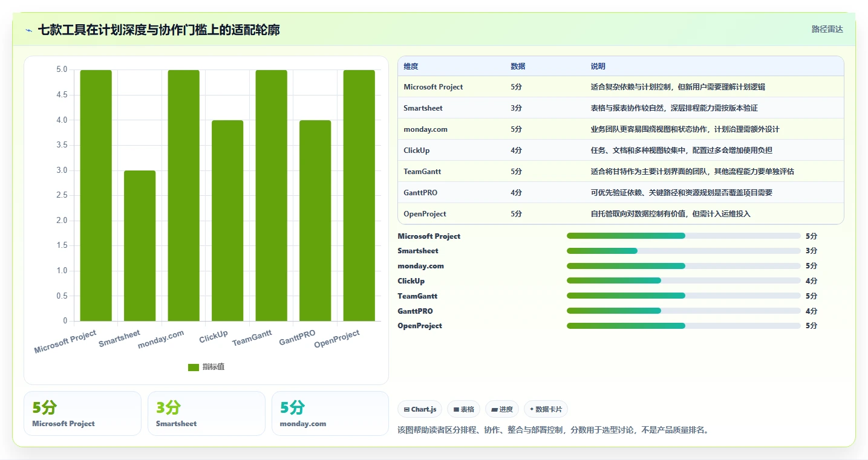Click the pulse icon beside the page title
Viewport: 868px width, 460px height.
29,30
